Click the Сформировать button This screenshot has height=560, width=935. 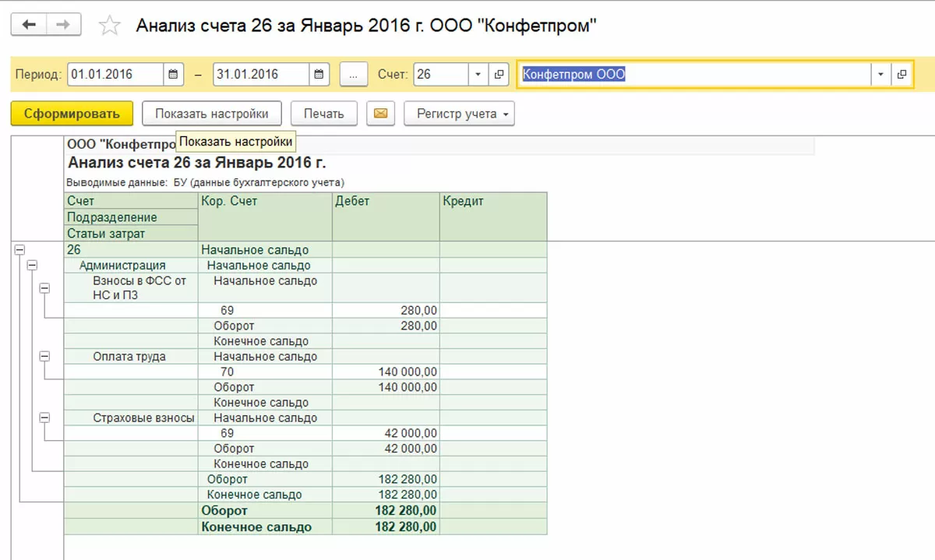72,114
